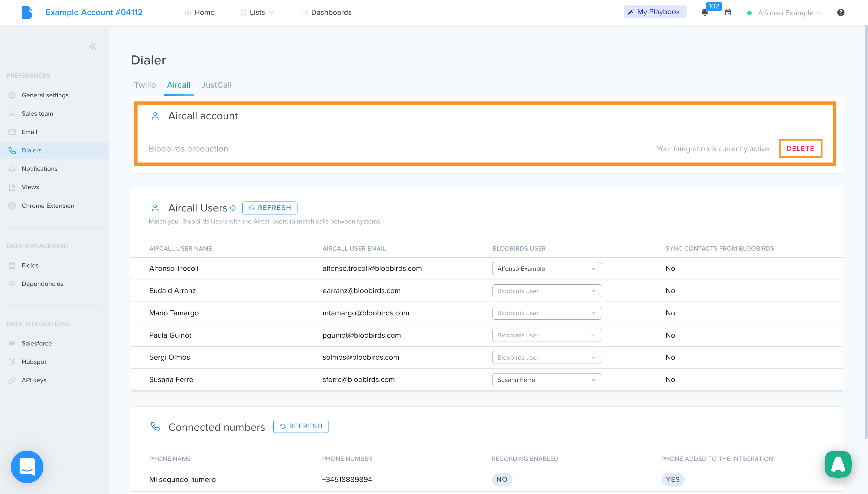Open the help question mark icon

(x=841, y=13)
